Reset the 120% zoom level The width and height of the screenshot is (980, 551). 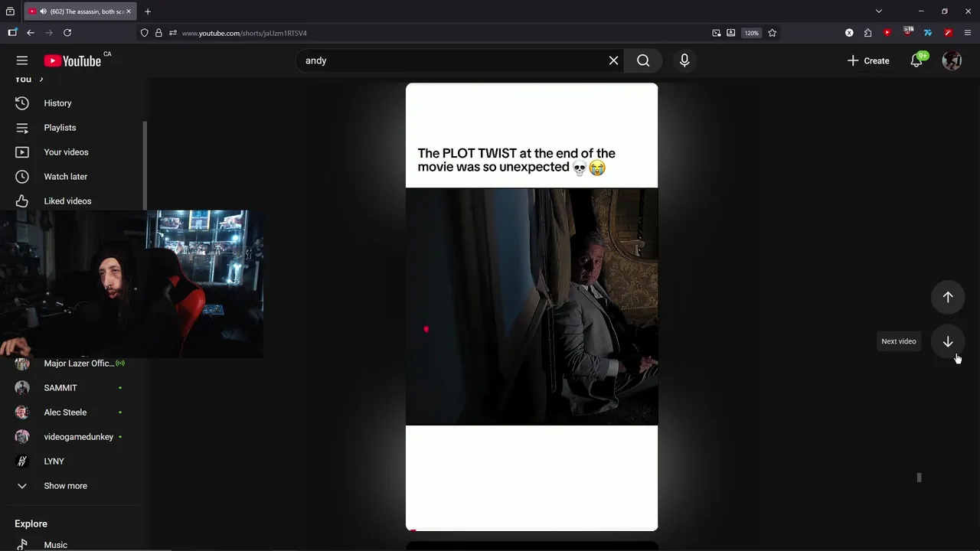[x=752, y=33]
